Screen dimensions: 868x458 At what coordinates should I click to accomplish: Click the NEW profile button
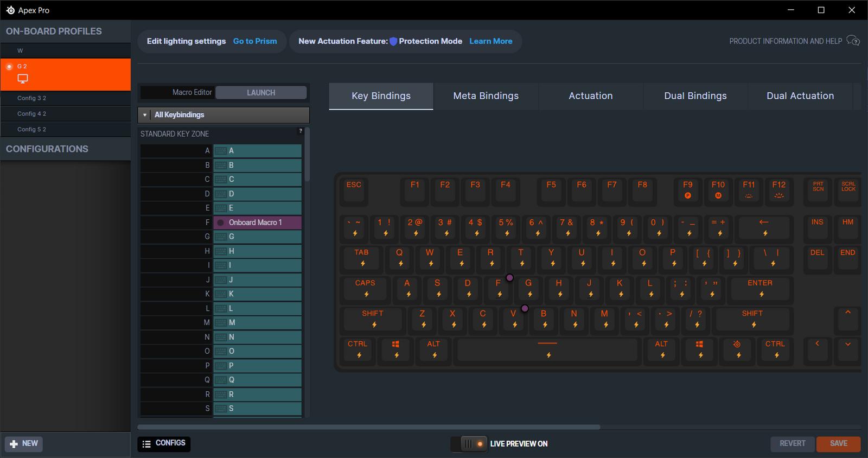24,444
